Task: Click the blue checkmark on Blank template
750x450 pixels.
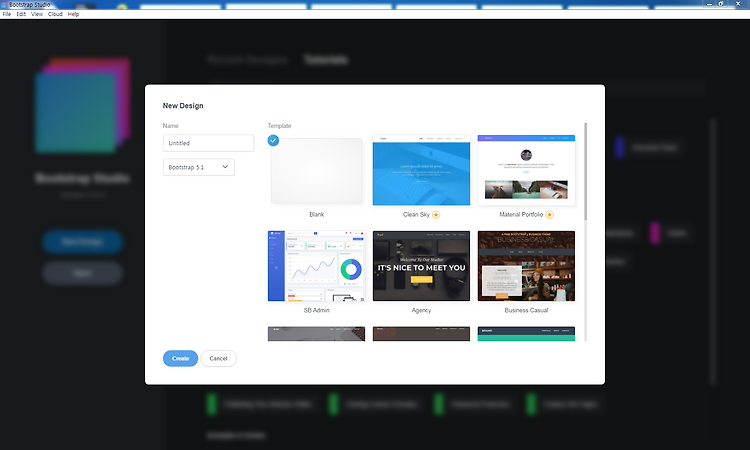Action: [x=273, y=141]
